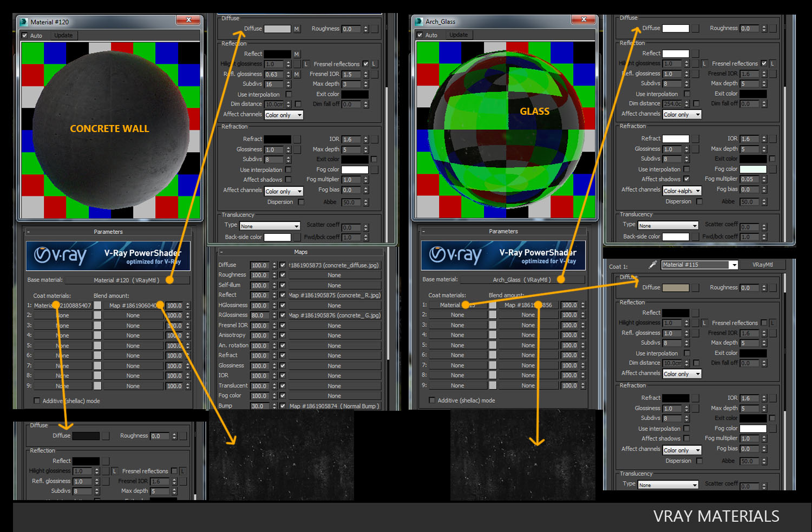
Task: Click the sphere icon in the Arch_Glass title bar
Action: click(x=418, y=22)
